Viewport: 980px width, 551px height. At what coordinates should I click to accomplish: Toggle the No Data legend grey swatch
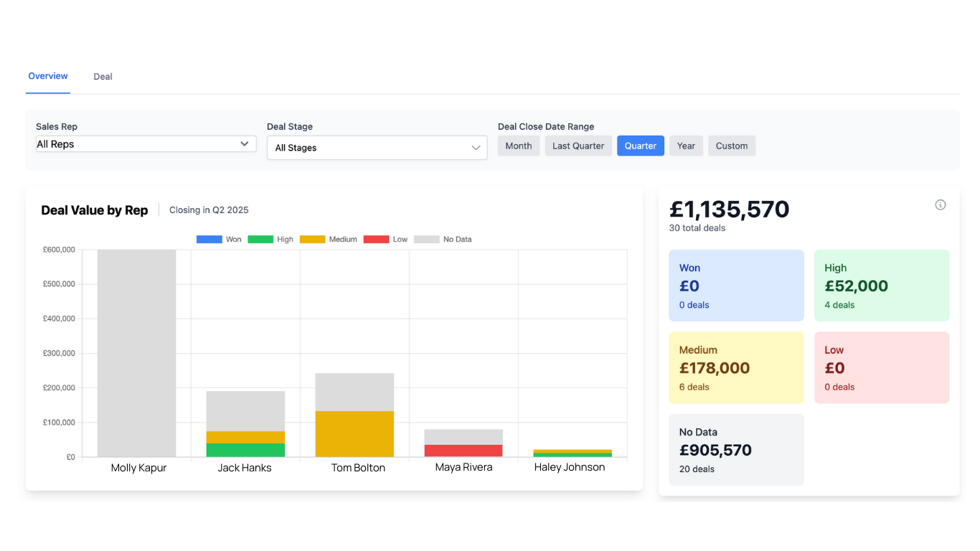pyautogui.click(x=426, y=240)
